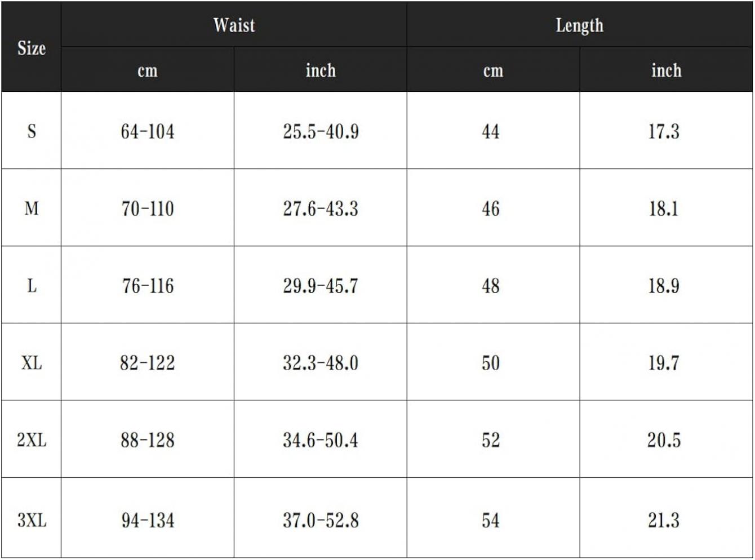The height and width of the screenshot is (560, 755).
Task: Click the 32.3-48.0 inch cell
Action: point(321,363)
